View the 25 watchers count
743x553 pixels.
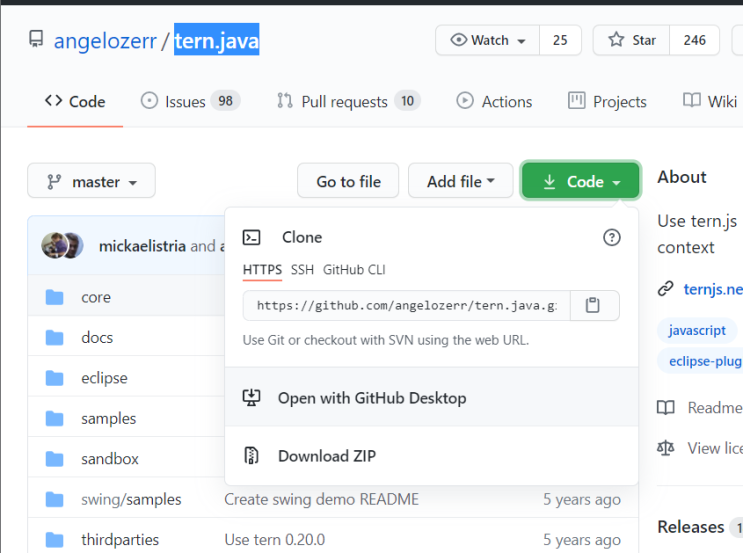pos(560,40)
